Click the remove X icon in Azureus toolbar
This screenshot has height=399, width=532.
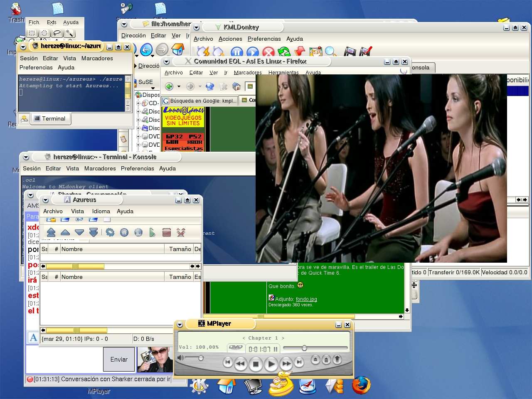click(x=181, y=232)
